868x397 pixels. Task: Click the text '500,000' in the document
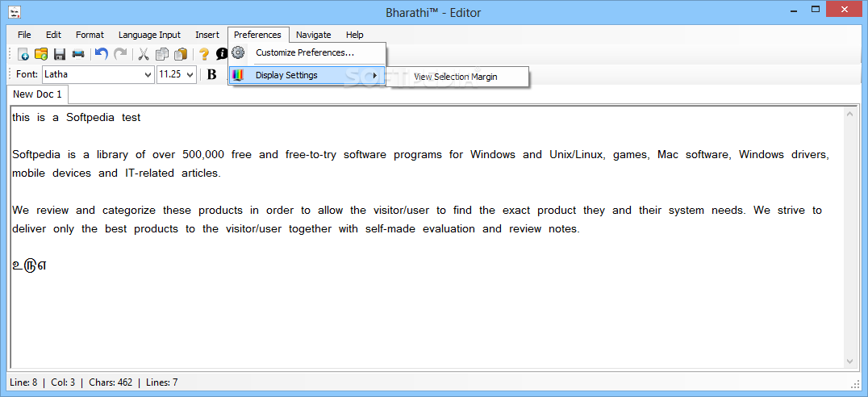click(x=204, y=154)
